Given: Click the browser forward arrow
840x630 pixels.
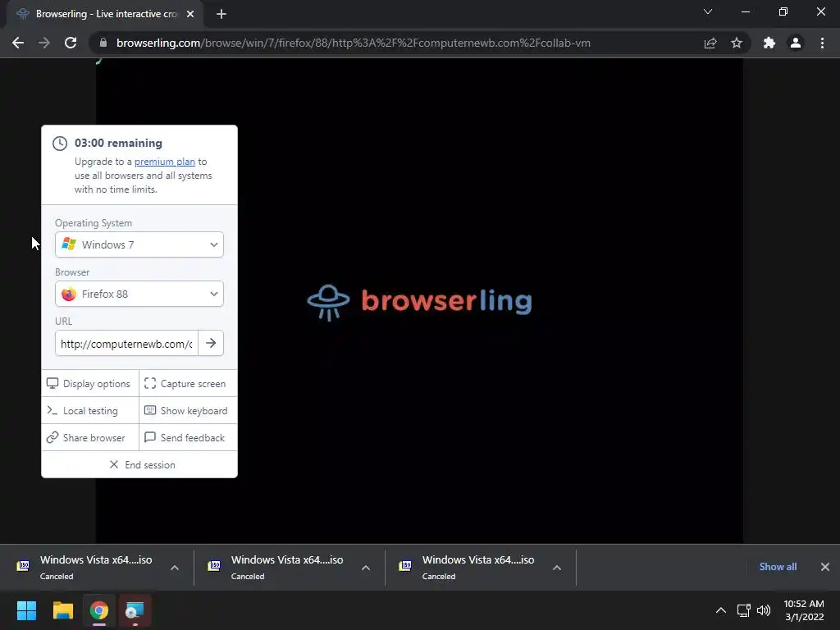Looking at the screenshot, I should (44, 43).
